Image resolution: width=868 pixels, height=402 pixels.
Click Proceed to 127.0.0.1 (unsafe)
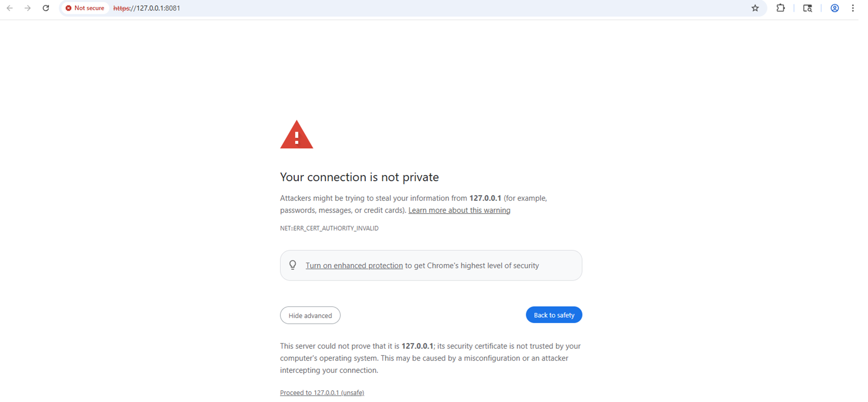pos(321,392)
